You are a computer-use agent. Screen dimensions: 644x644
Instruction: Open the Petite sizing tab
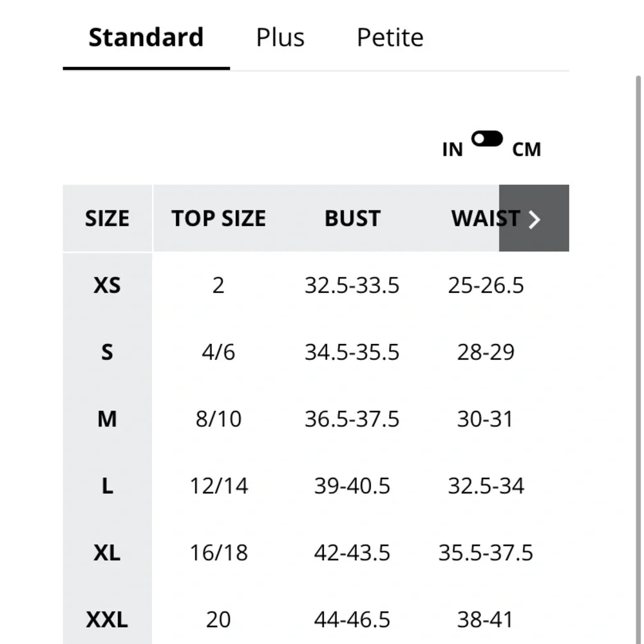pos(390,37)
